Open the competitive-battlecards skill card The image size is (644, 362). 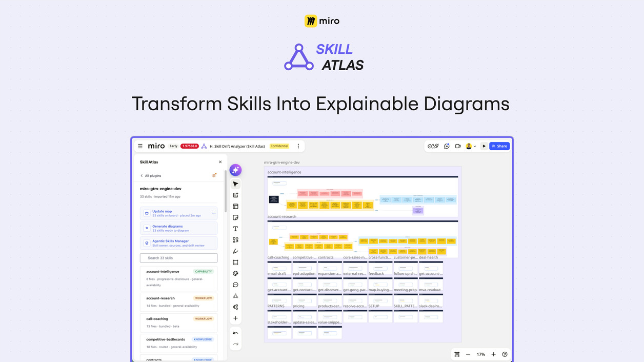[x=178, y=343]
